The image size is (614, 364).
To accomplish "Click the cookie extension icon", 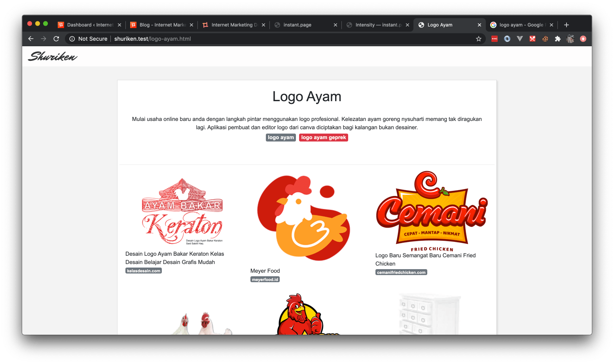I will (x=545, y=39).
